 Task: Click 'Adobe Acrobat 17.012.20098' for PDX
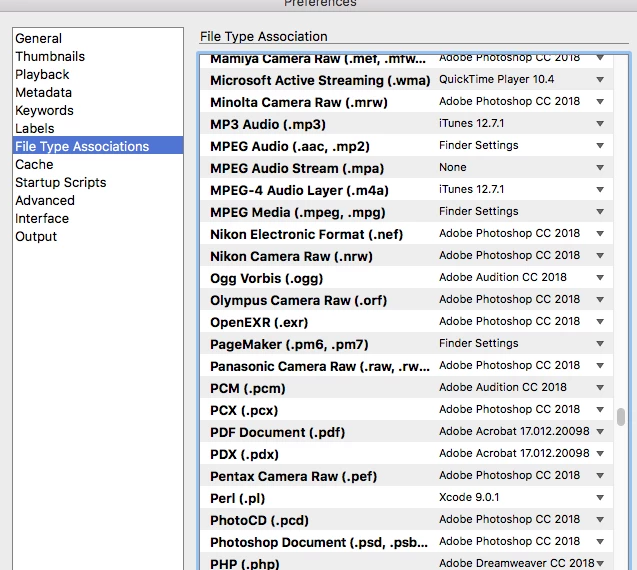click(514, 453)
